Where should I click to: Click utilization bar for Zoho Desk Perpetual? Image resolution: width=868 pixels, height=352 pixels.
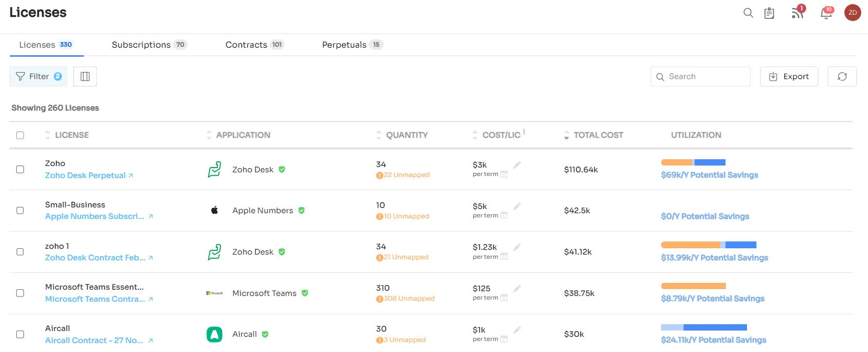pyautogui.click(x=693, y=162)
